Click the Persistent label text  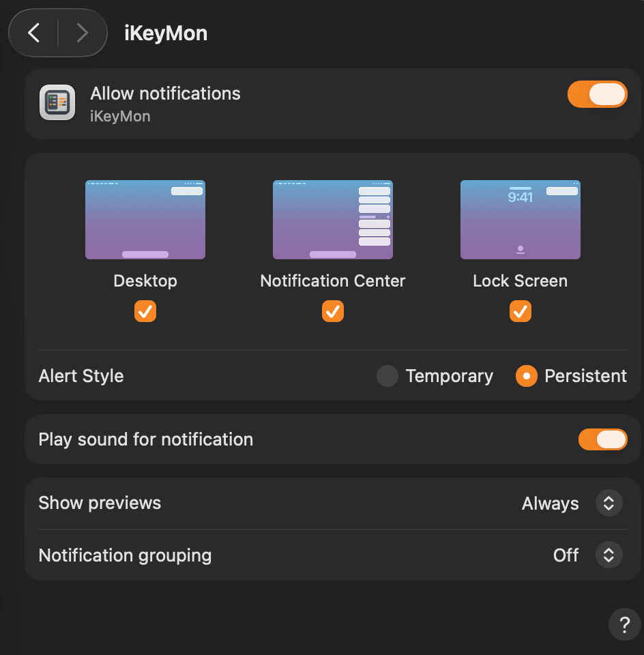[x=585, y=376]
